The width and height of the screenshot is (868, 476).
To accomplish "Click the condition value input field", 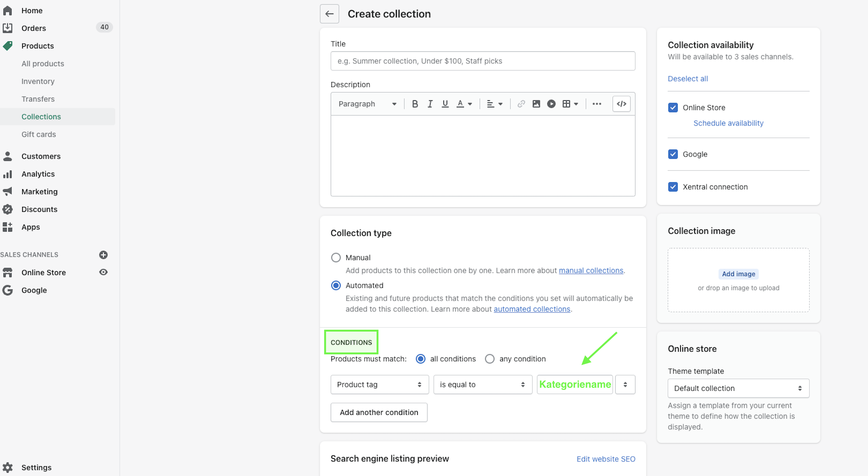I will tap(575, 385).
